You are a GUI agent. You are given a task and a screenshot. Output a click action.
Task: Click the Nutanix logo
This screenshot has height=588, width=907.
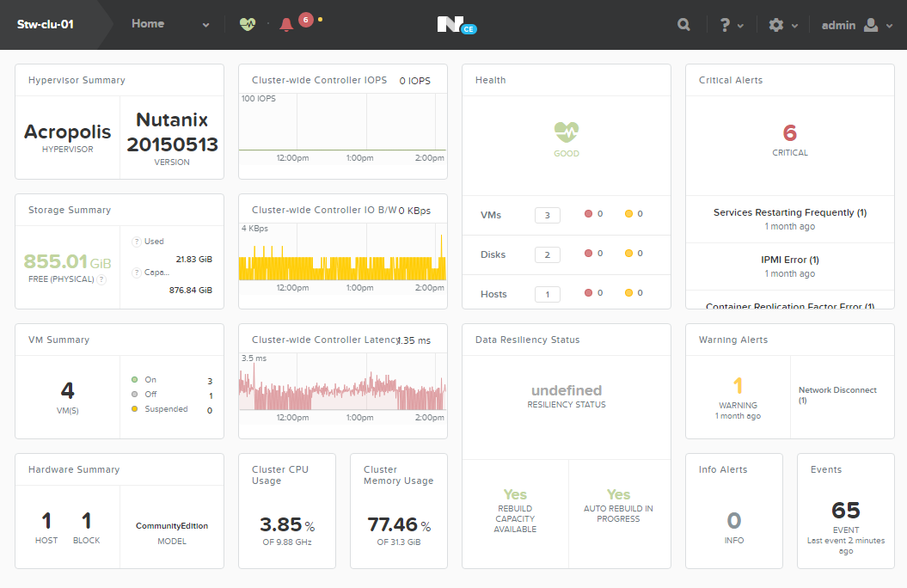coord(455,23)
